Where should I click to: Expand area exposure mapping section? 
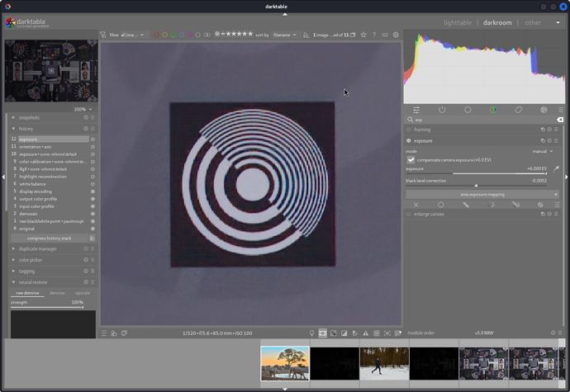click(482, 195)
